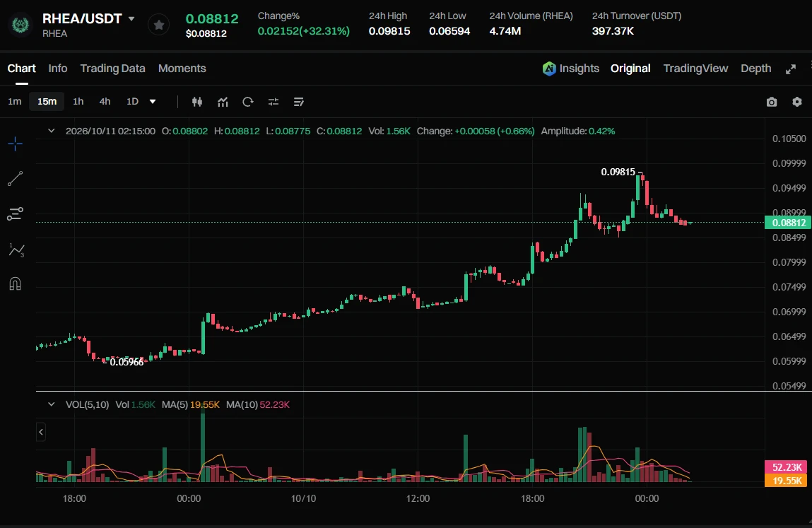Open chart settings gear icon
Screen dimensions: 812x528
pyautogui.click(x=797, y=102)
